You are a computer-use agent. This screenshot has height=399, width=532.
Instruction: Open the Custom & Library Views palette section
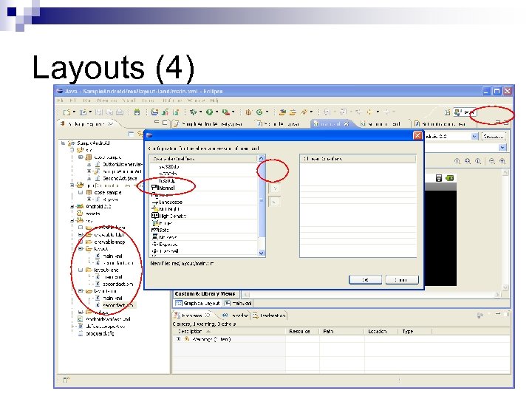205,294
